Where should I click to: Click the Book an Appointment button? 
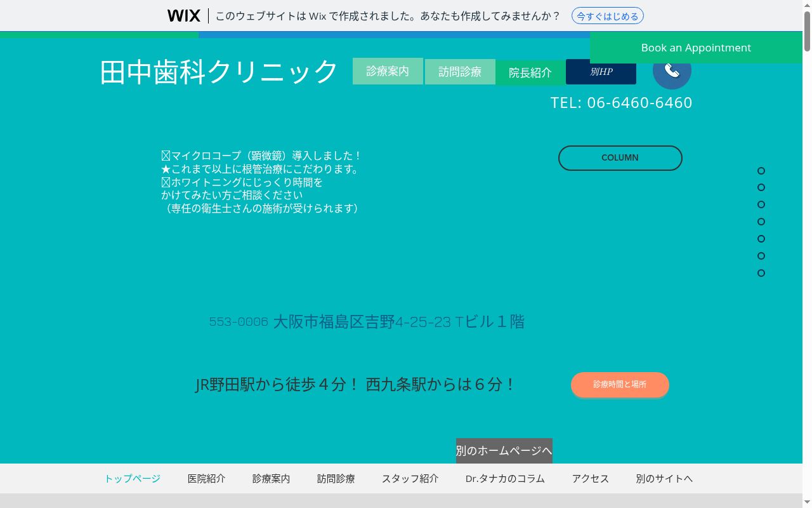pos(696,48)
